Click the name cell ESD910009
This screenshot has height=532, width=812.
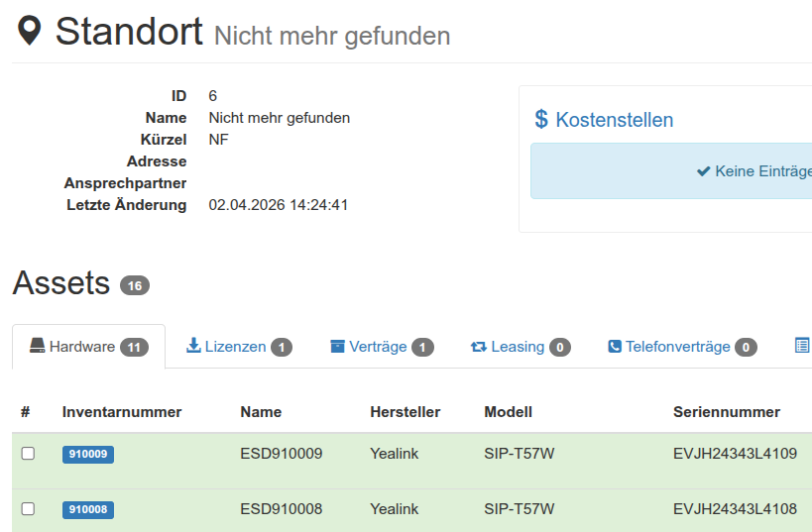[282, 454]
